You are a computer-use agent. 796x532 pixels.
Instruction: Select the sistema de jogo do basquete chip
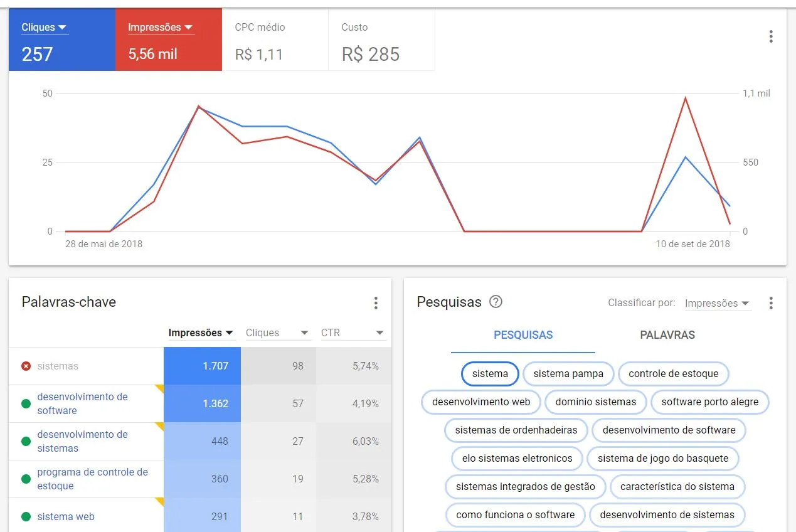tap(663, 459)
